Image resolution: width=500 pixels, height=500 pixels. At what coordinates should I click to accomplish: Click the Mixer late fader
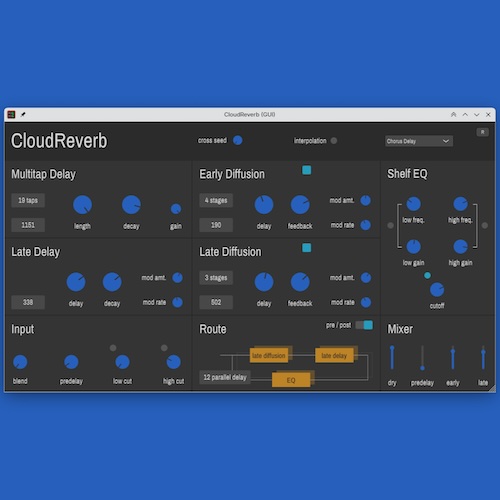coord(483,358)
